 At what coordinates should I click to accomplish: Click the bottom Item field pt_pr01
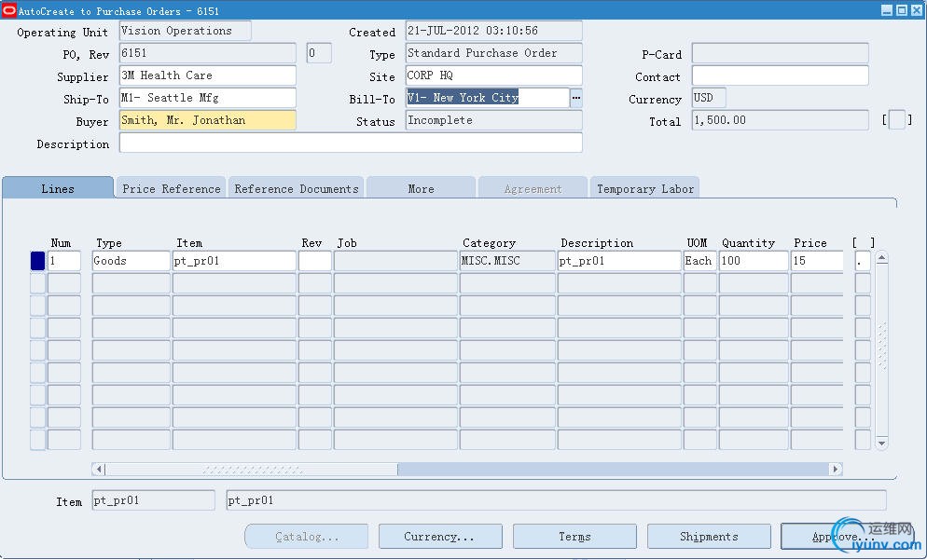[x=154, y=500]
